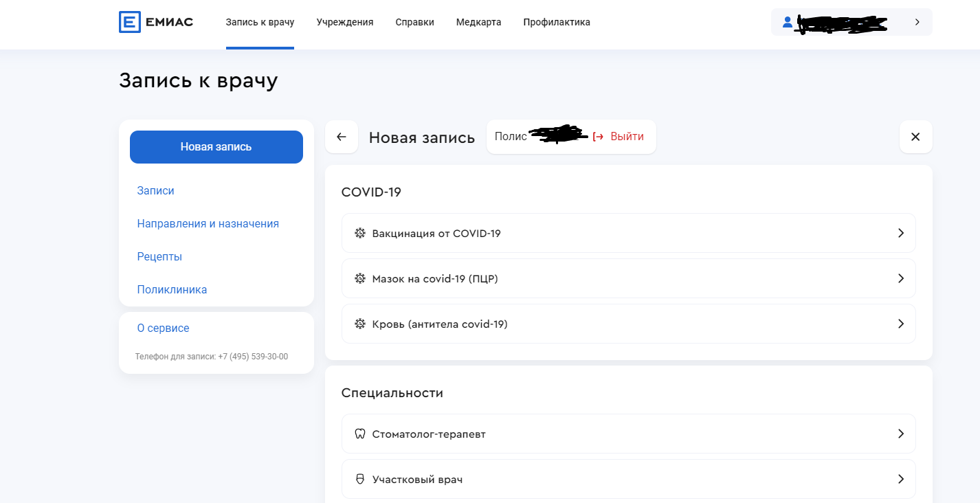The width and height of the screenshot is (980, 503).
Task: Open the Учреждения top menu item
Action: [345, 22]
